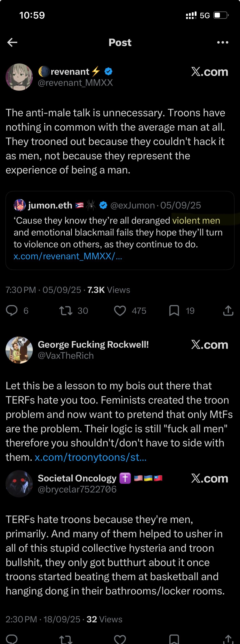
Task: Like revenant's post with the heart icon
Action: coord(120,311)
